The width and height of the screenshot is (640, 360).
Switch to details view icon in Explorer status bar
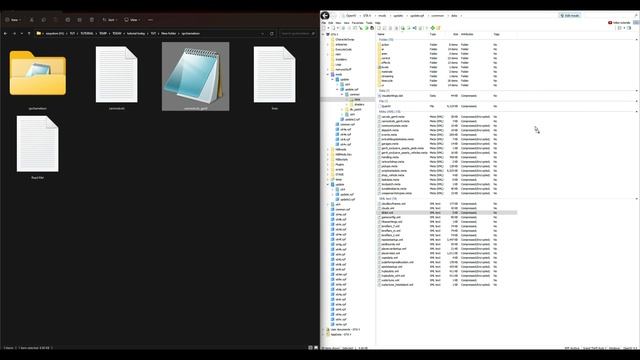point(310,348)
